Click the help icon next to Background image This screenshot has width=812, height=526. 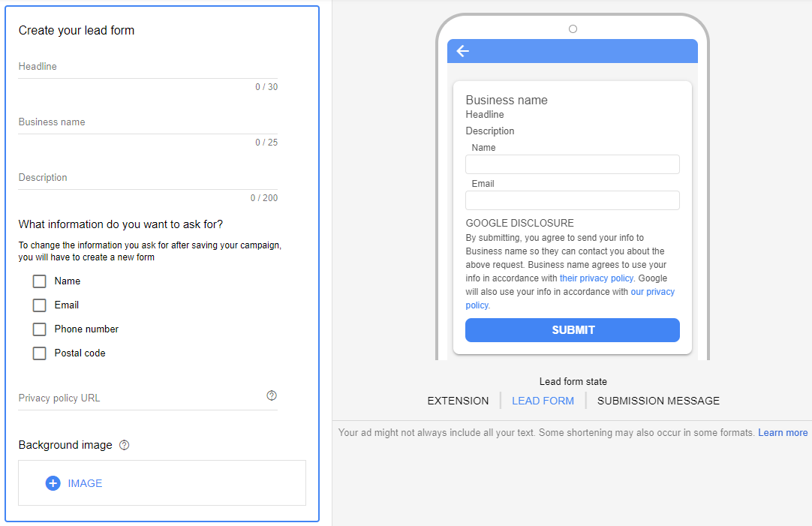tap(123, 444)
